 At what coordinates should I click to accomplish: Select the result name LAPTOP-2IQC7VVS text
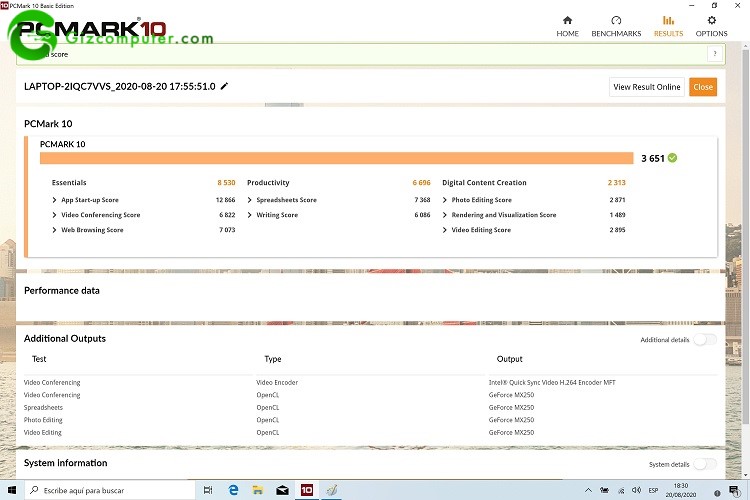[x=120, y=87]
